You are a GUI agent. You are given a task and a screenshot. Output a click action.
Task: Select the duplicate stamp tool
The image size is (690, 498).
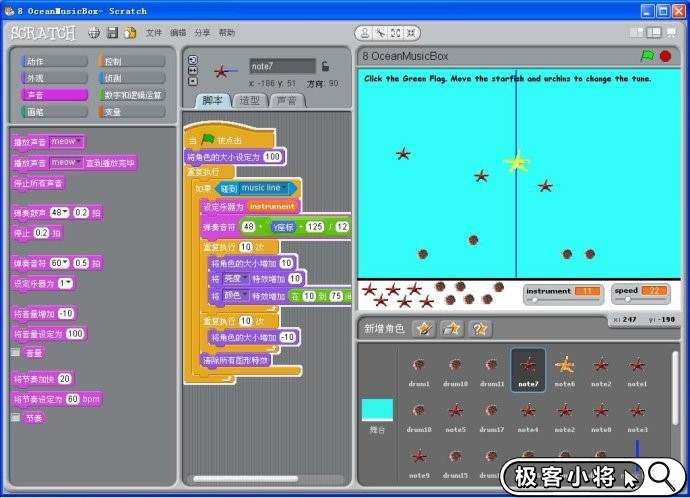pos(365,33)
